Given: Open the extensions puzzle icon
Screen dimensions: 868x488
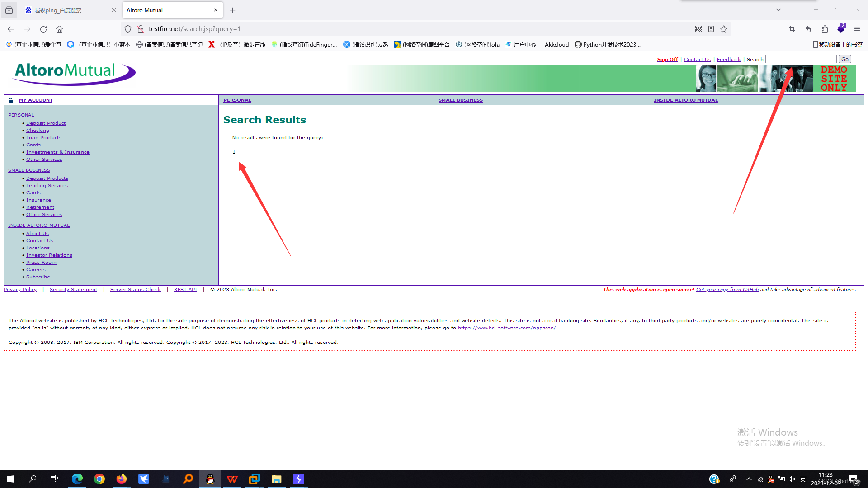Looking at the screenshot, I should click(x=825, y=29).
